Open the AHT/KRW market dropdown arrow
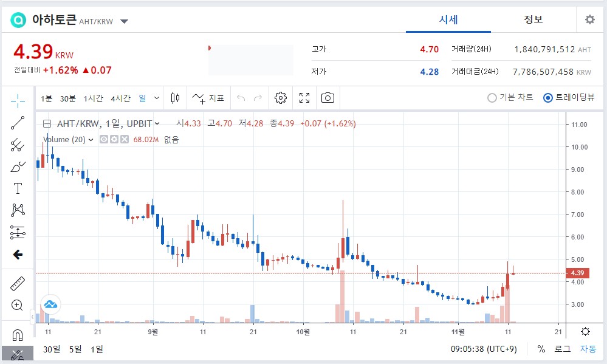 pos(125,21)
